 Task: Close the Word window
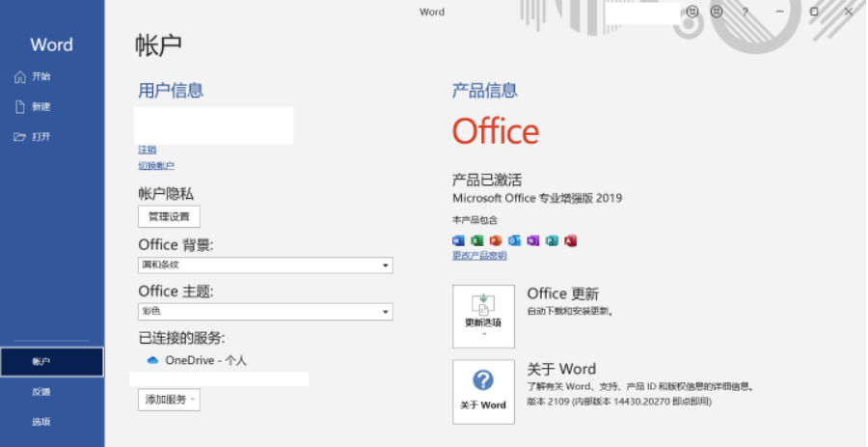(x=848, y=11)
